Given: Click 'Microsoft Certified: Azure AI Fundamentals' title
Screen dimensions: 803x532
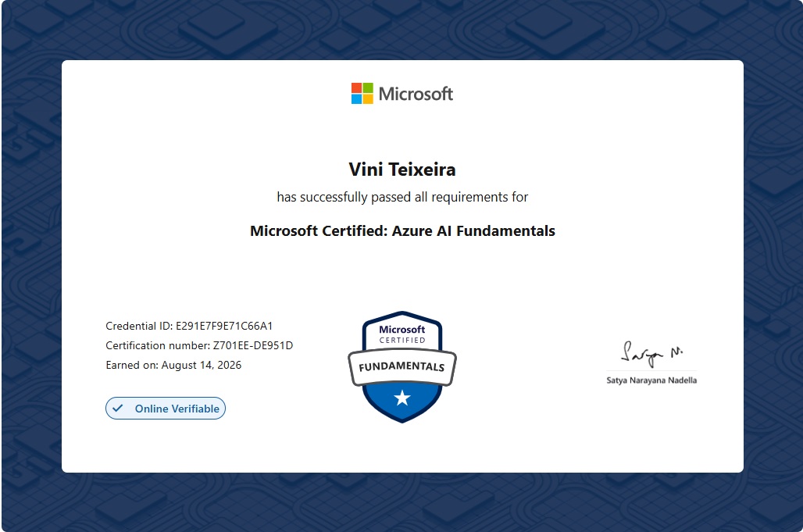Looking at the screenshot, I should (402, 231).
